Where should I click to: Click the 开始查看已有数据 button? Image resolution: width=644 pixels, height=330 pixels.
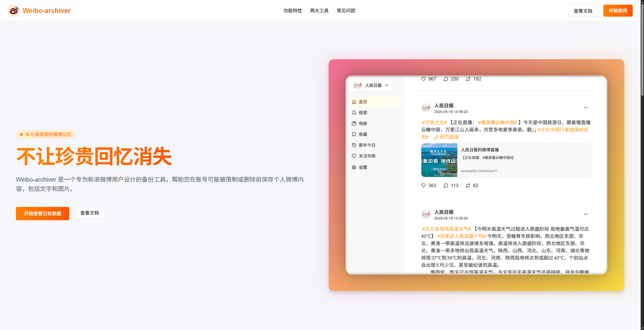[x=42, y=213]
